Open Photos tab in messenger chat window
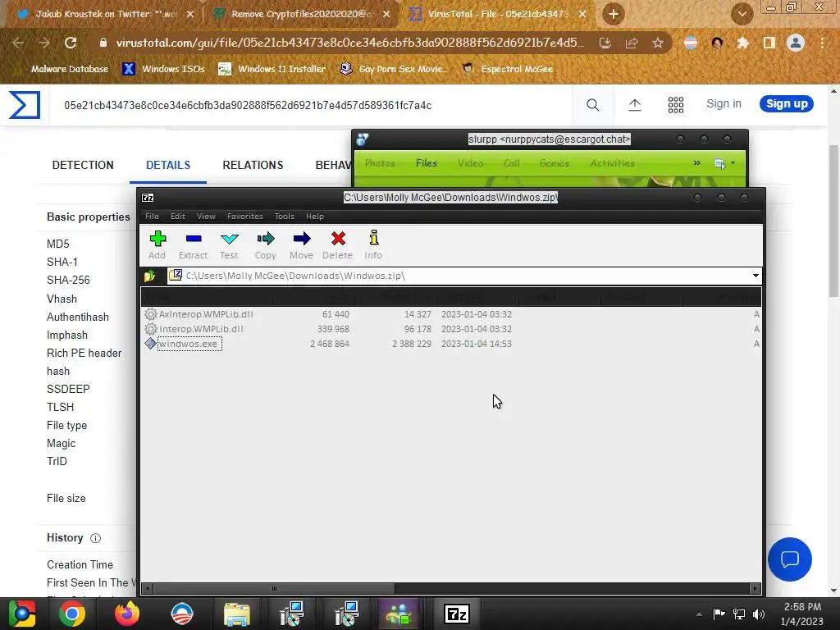The height and width of the screenshot is (630, 840). [x=380, y=163]
